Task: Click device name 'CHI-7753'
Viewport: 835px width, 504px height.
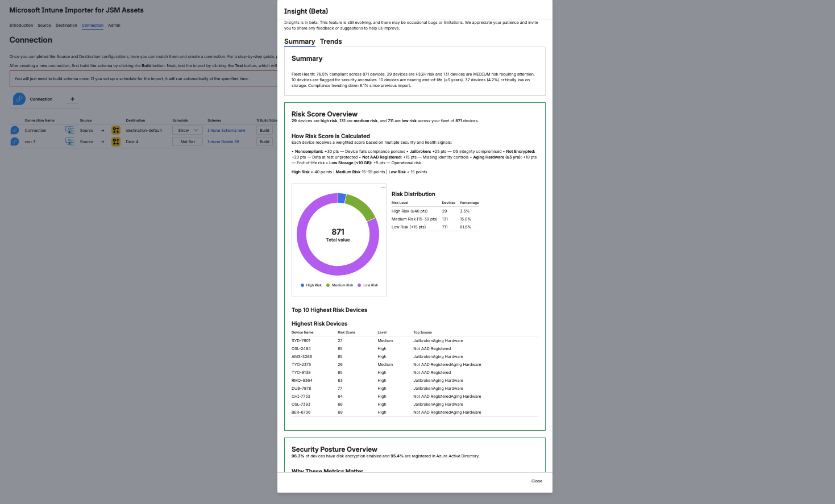Action: tap(301, 397)
